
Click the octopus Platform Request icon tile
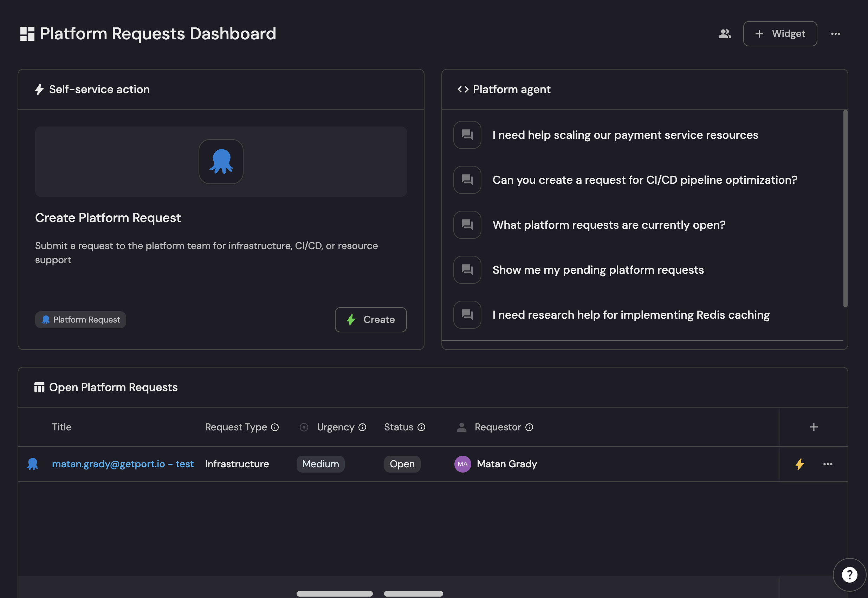[x=221, y=162]
